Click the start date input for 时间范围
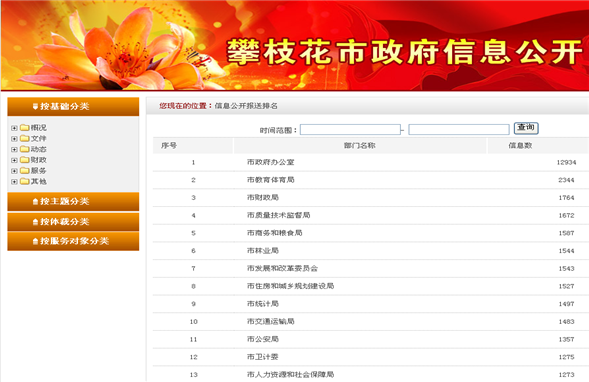This screenshot has height=382, width=589. click(x=350, y=130)
